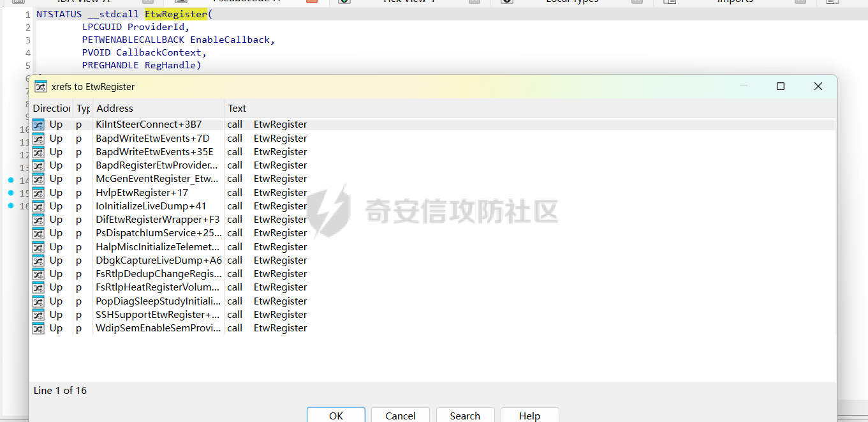This screenshot has height=422, width=868.
Task: Select the SSHSupportEtwRegister xref entry
Action: coord(157,315)
